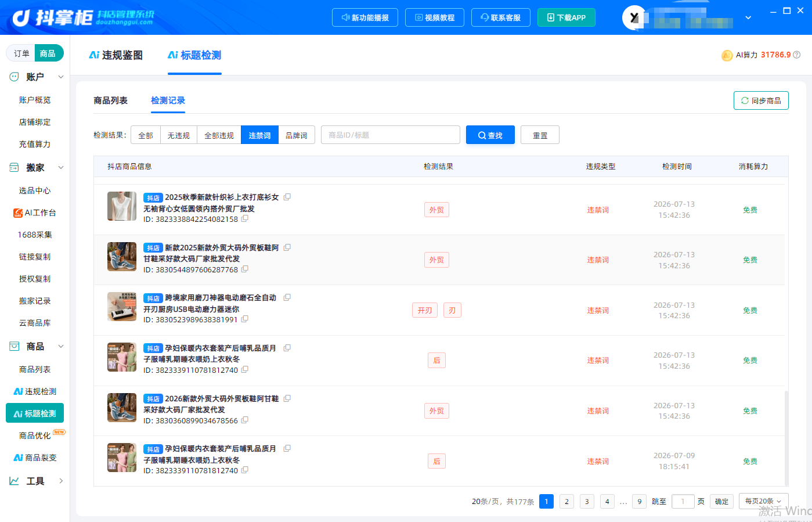Open AI工作台 in sidebar
812x522 pixels.
click(x=35, y=213)
